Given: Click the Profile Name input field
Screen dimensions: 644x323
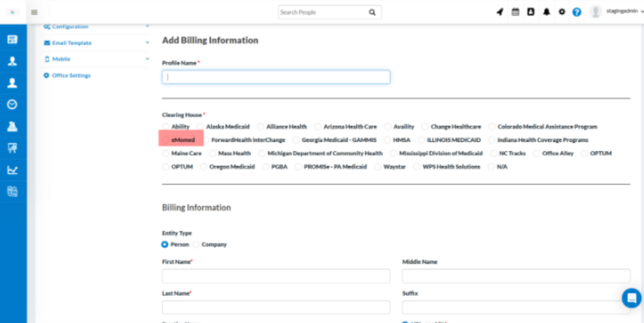Looking at the screenshot, I should (276, 77).
